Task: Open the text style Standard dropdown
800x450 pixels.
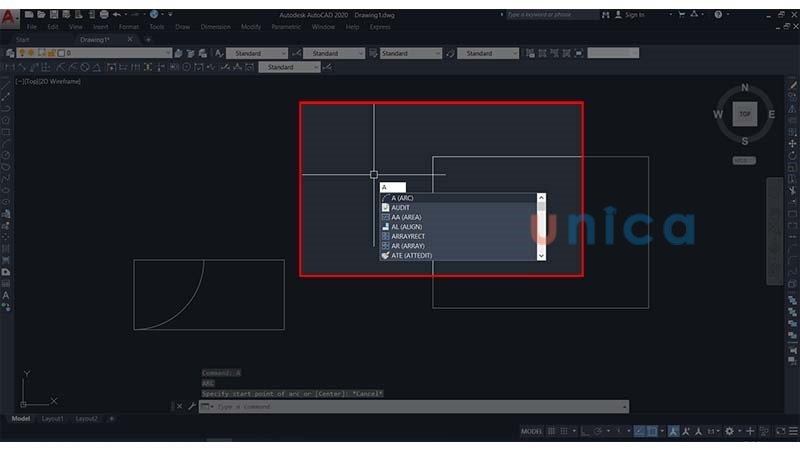Action: coord(262,53)
